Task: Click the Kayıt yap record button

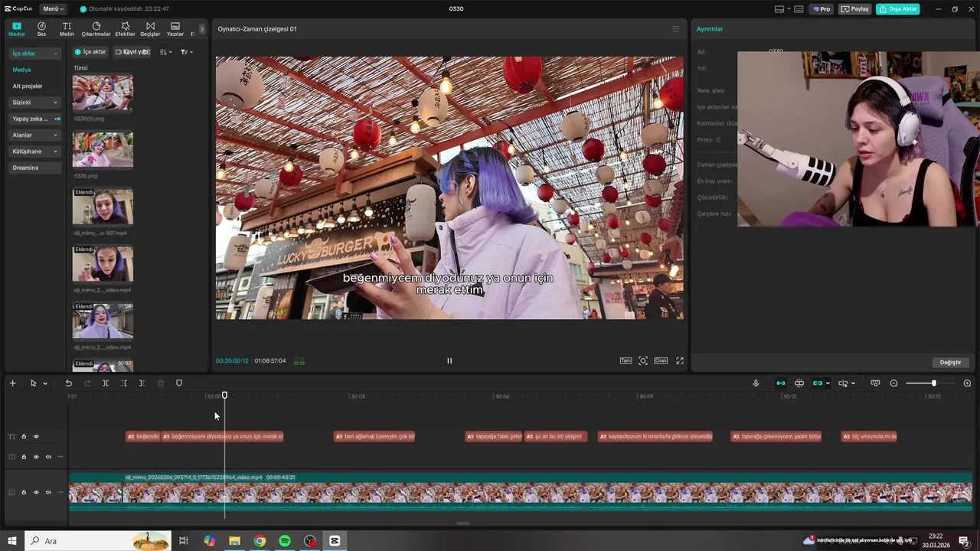Action: tap(132, 52)
